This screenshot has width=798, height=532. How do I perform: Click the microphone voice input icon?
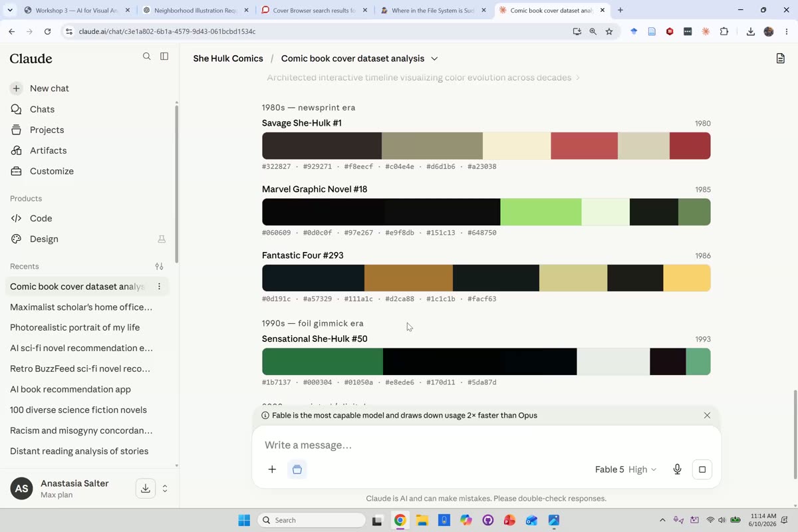(x=677, y=469)
